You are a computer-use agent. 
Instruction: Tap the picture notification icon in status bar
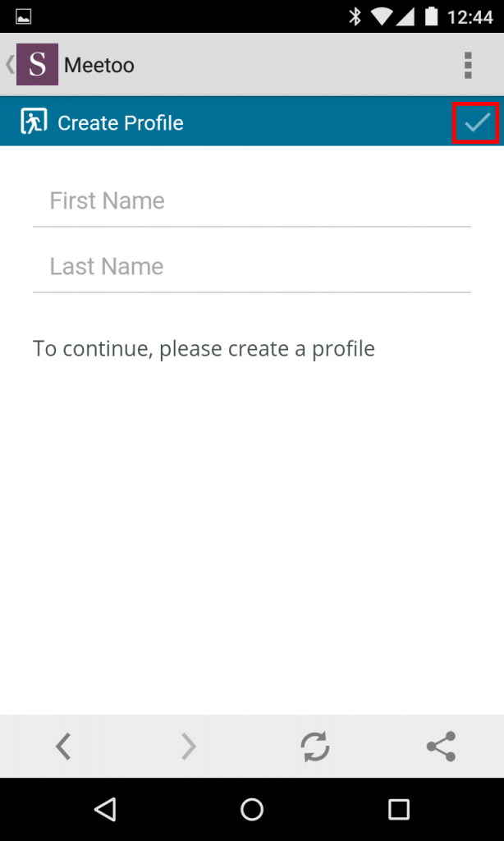pos(23,16)
